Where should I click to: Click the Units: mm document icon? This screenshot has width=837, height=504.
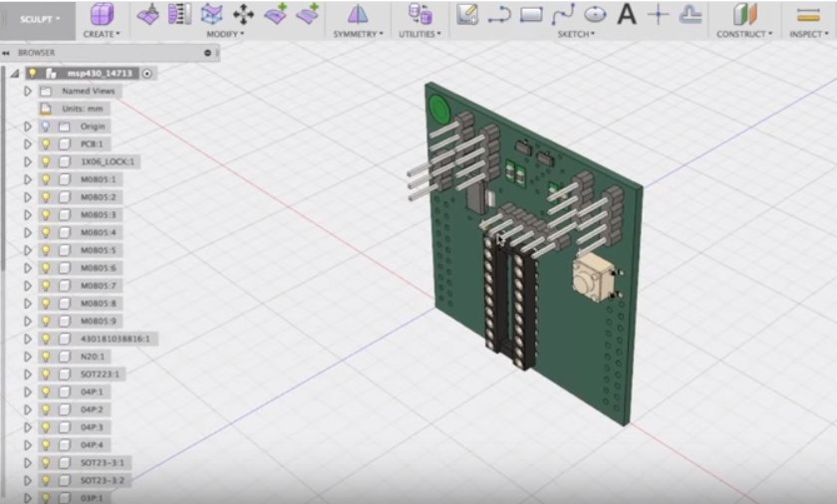click(46, 109)
